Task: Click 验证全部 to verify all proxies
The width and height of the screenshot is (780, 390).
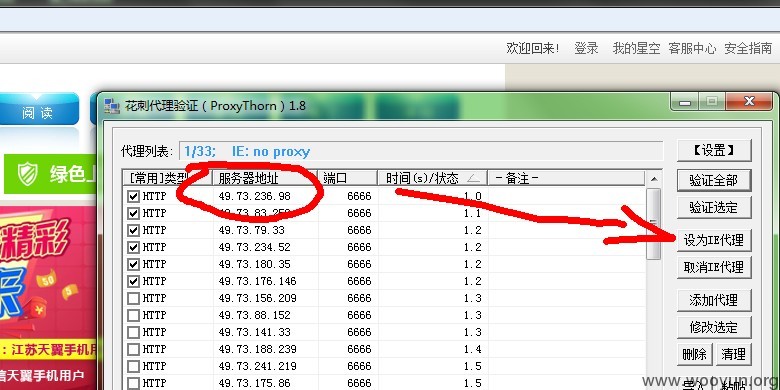Action: [x=714, y=181]
